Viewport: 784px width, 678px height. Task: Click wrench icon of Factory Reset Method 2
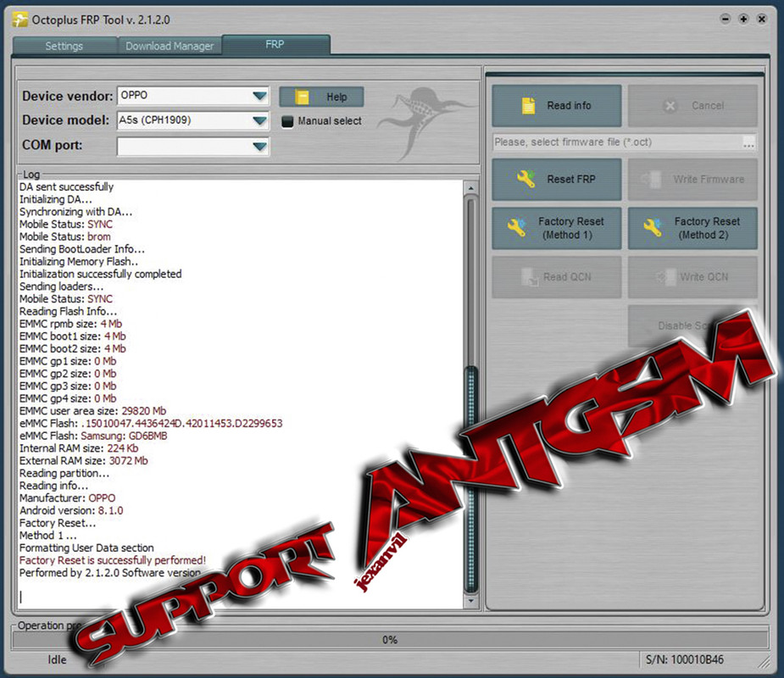(653, 227)
